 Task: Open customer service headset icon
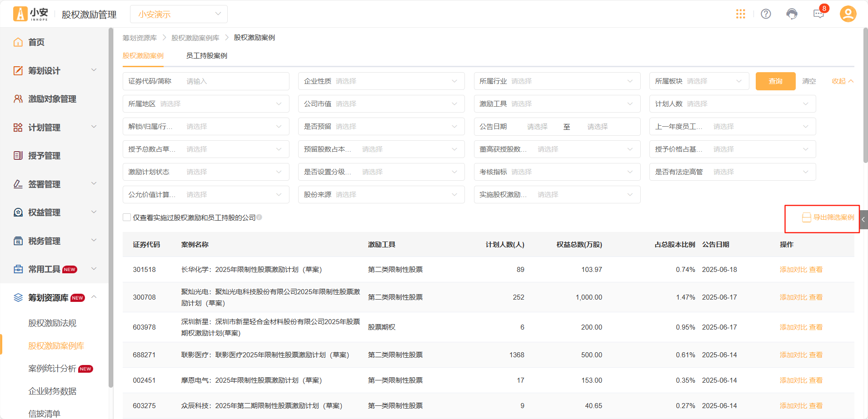point(792,14)
